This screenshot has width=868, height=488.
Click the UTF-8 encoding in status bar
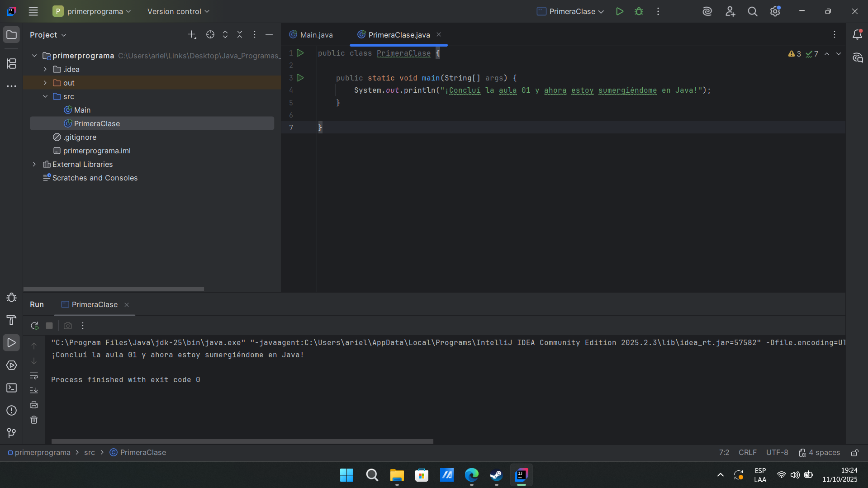(x=777, y=453)
